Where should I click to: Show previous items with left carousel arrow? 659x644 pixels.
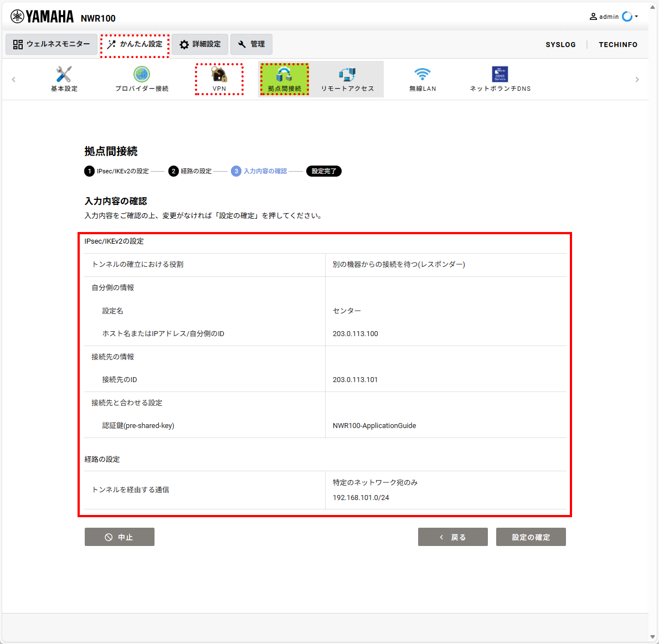[x=13, y=79]
